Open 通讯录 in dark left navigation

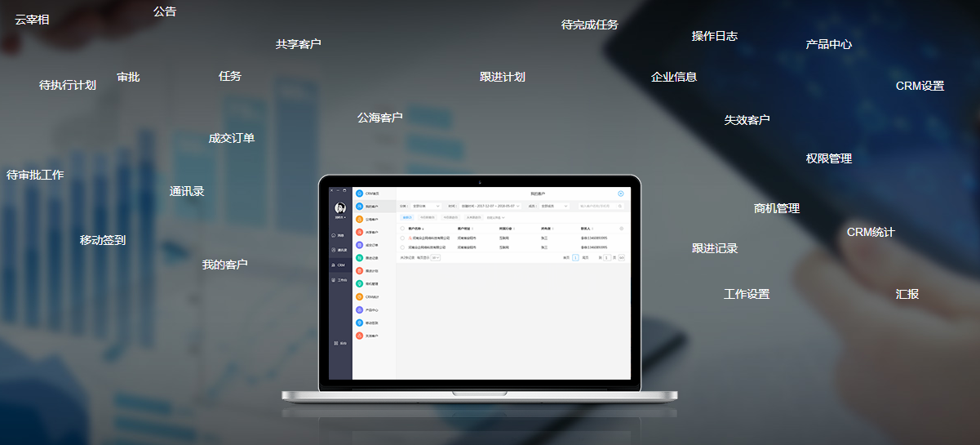(339, 250)
